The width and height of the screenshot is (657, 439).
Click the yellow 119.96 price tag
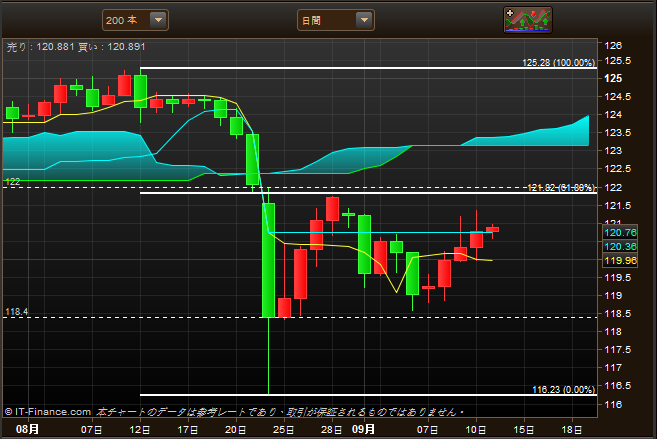(620, 261)
